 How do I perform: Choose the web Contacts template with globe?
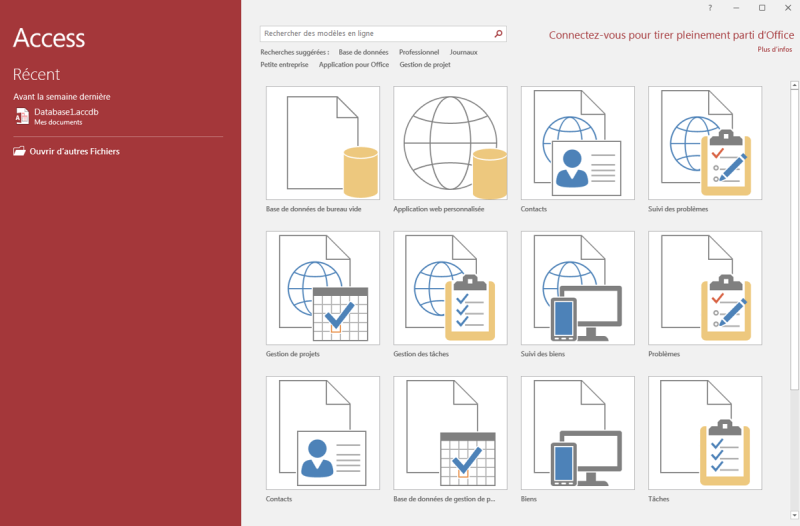pyautogui.click(x=578, y=143)
